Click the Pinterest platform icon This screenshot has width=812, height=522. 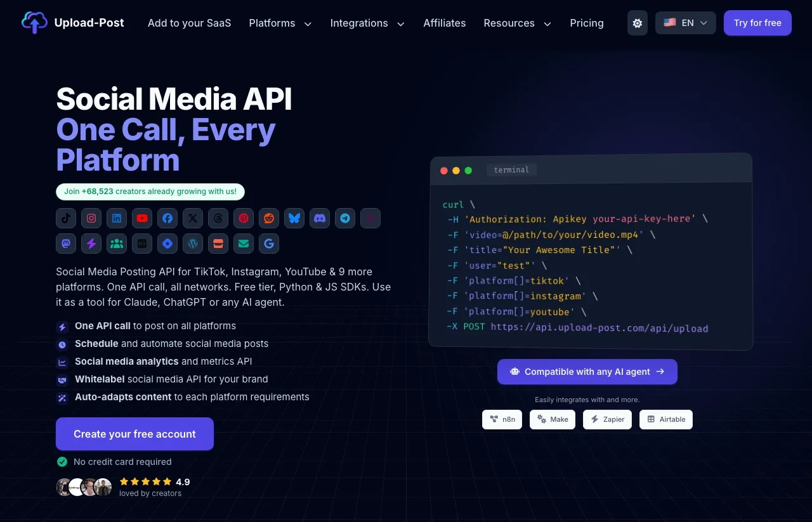coord(244,218)
